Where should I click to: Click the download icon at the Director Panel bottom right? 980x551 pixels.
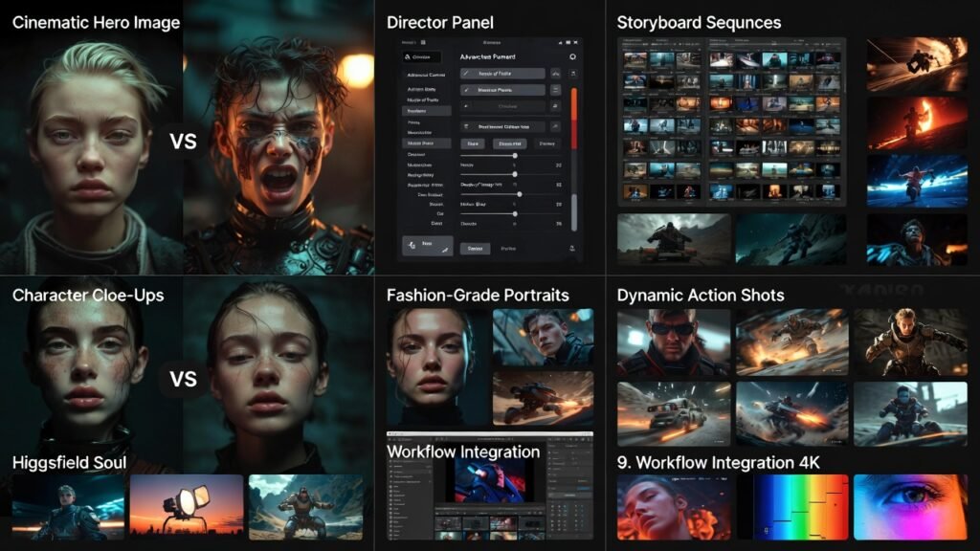[574, 247]
